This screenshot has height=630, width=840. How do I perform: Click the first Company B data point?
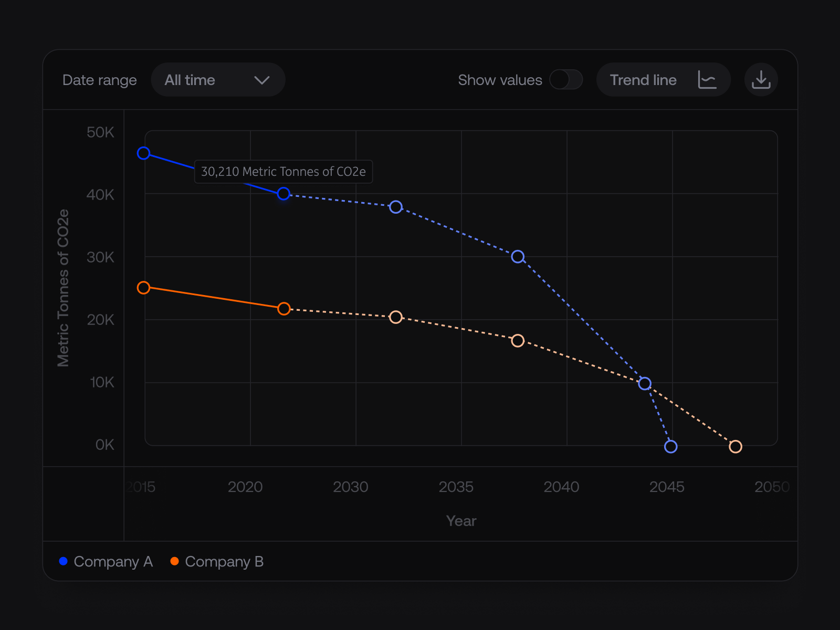(143, 287)
